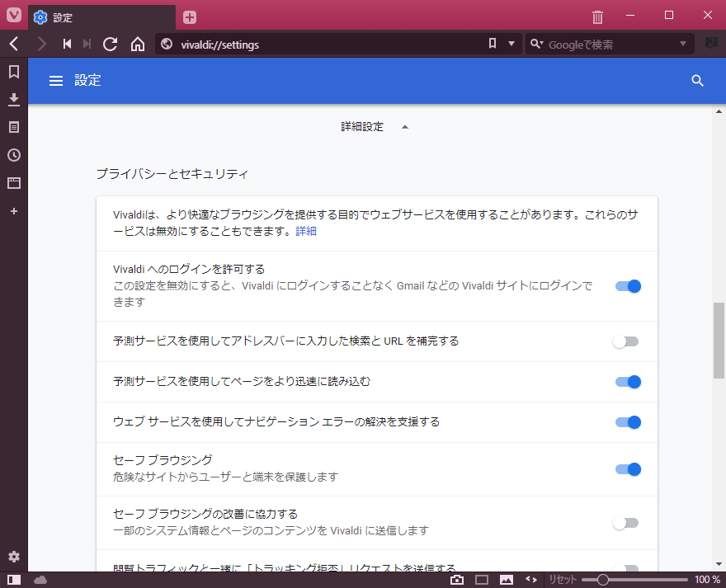Open page actions in the status bar

(531, 579)
